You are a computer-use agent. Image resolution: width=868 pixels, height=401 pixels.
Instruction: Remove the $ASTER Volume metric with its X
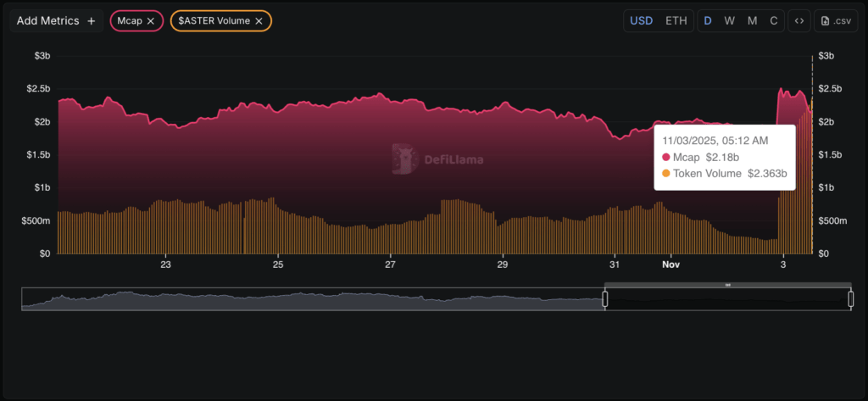coord(259,21)
